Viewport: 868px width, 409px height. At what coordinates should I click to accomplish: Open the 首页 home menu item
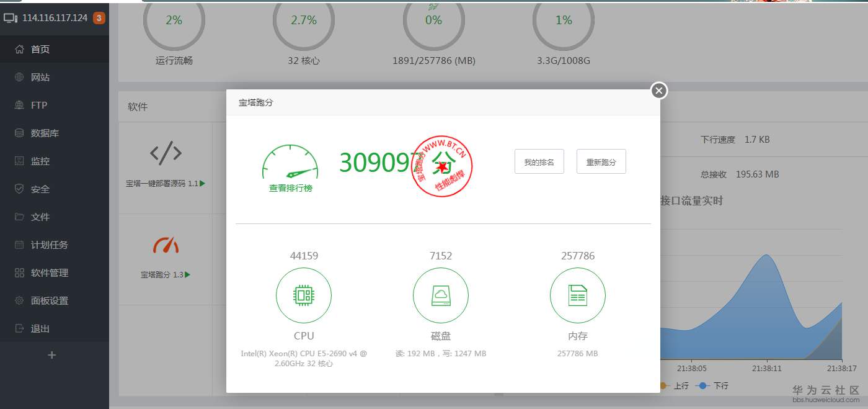point(55,49)
